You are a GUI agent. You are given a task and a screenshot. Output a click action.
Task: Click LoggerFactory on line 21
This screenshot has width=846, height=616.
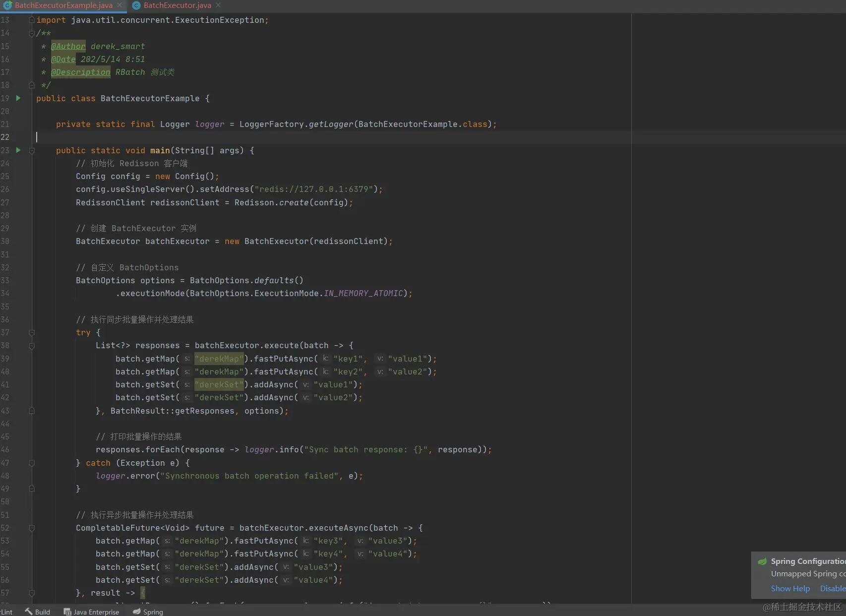(271, 124)
